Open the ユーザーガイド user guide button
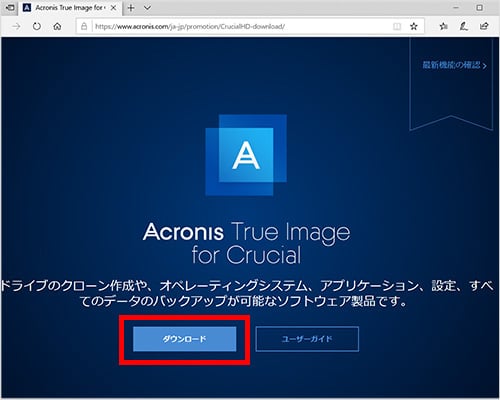This screenshot has width=500, height=400. (307, 339)
